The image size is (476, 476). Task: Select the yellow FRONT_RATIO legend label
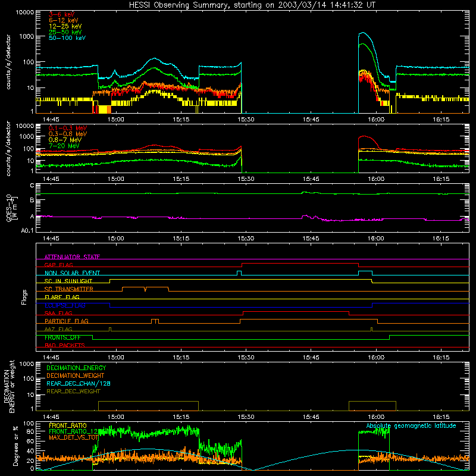pos(68,425)
